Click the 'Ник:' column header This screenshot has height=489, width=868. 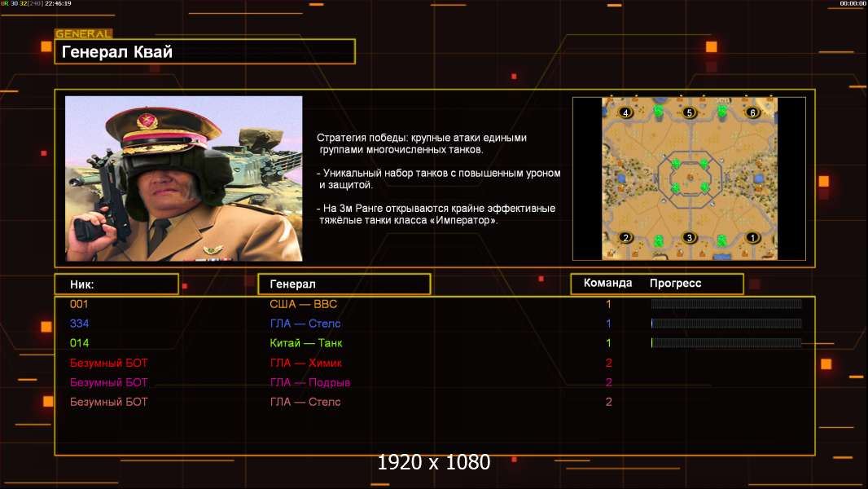point(116,284)
